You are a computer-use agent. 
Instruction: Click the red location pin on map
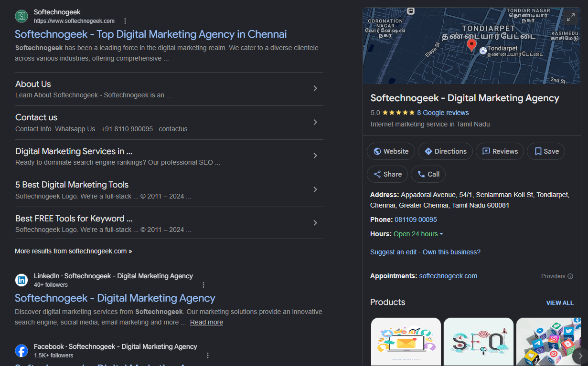471,45
